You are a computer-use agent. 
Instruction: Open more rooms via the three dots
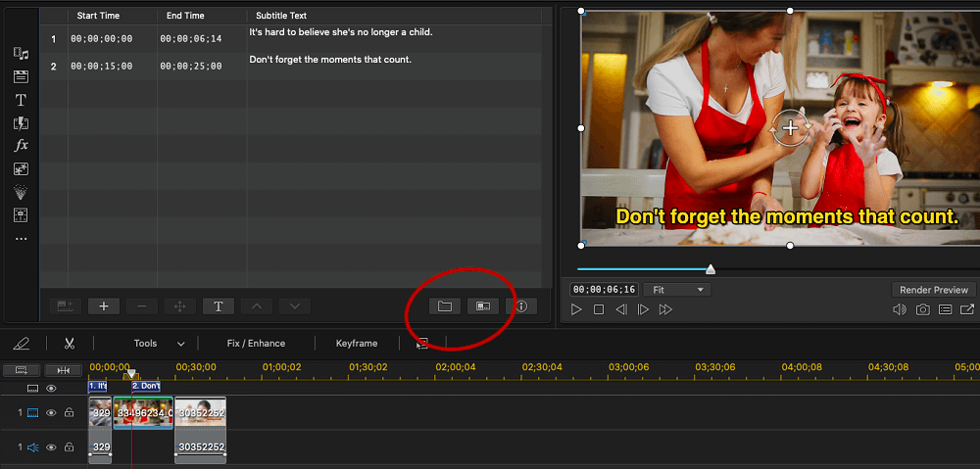(x=22, y=239)
